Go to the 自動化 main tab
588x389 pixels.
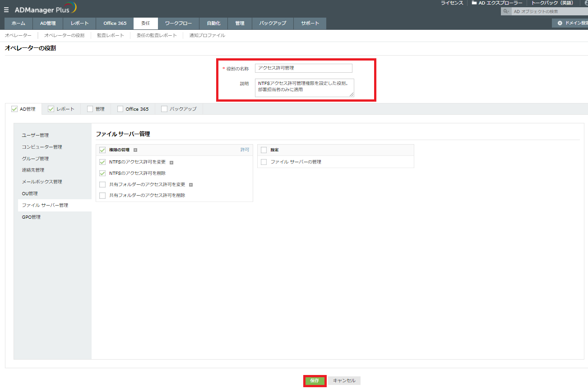213,23
